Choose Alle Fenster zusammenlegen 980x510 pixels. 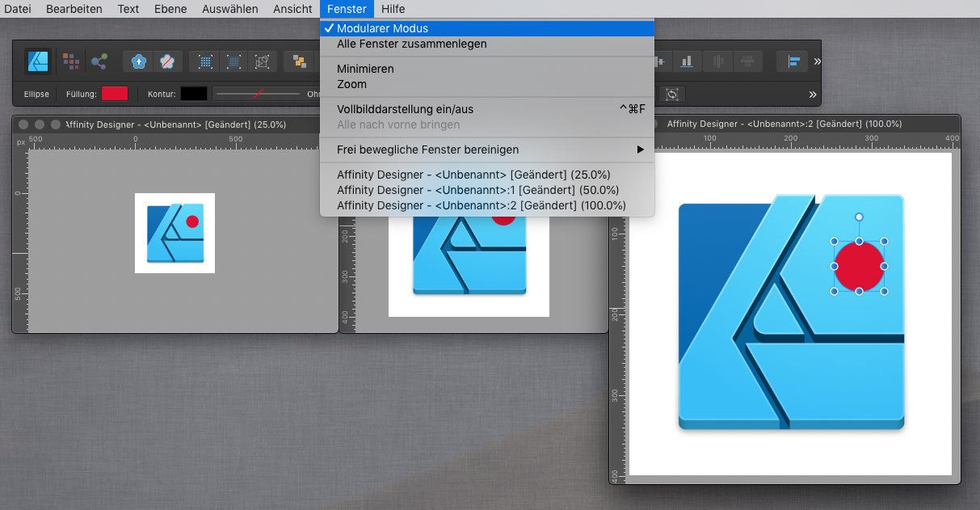pyautogui.click(x=487, y=44)
